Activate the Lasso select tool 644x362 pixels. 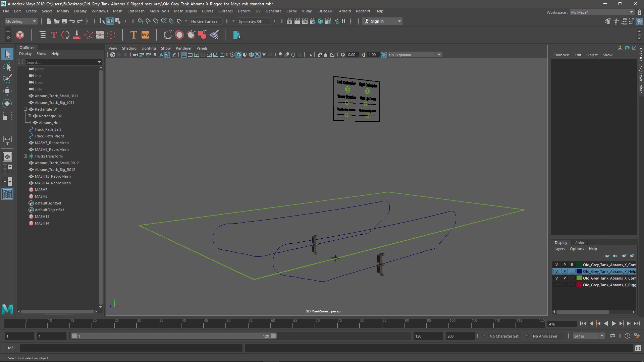coord(7,67)
